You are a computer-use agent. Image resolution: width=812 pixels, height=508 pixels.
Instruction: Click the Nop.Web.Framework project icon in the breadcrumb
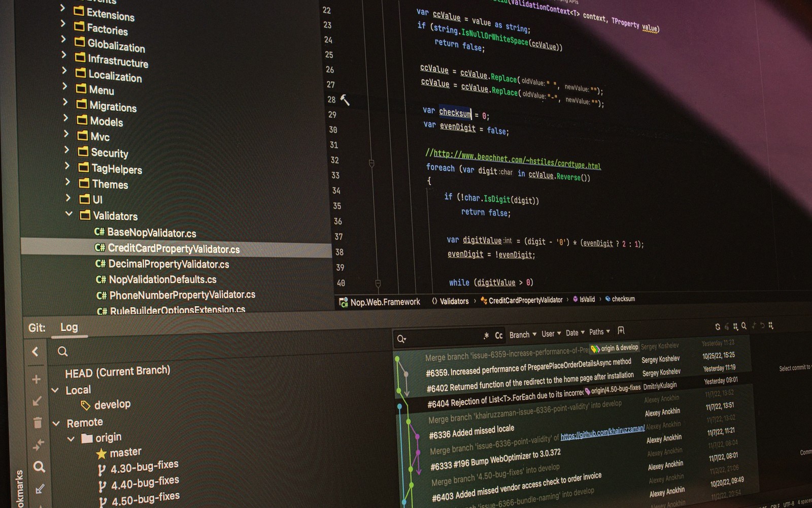(344, 302)
